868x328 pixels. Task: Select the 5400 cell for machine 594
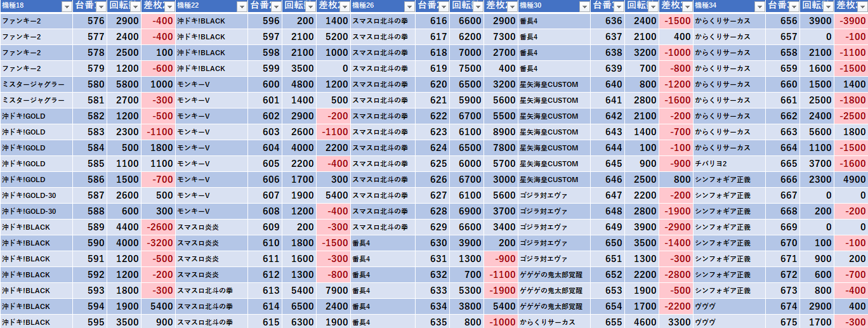click(158, 306)
